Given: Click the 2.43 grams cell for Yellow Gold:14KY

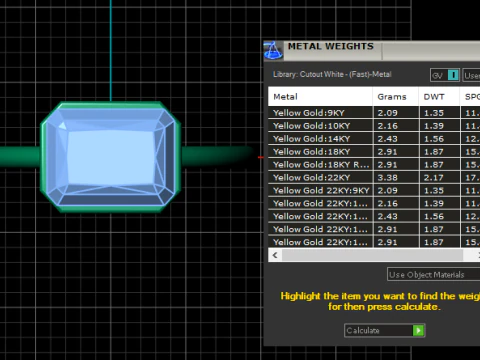Looking at the screenshot, I should 396,139.
